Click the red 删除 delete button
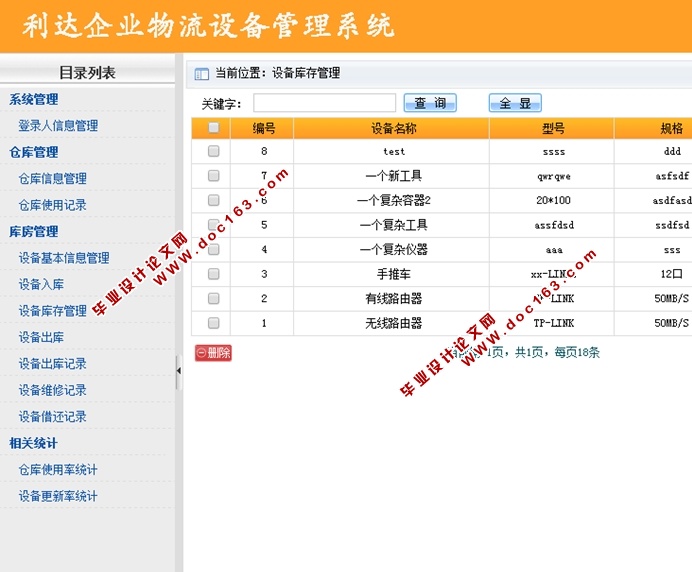Image resolution: width=692 pixels, height=572 pixels. click(214, 353)
